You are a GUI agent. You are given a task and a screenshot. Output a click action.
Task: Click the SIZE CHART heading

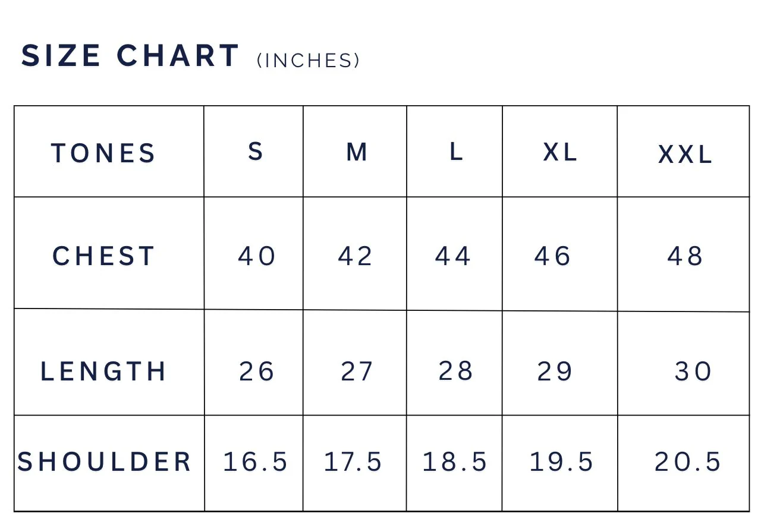[130, 56]
